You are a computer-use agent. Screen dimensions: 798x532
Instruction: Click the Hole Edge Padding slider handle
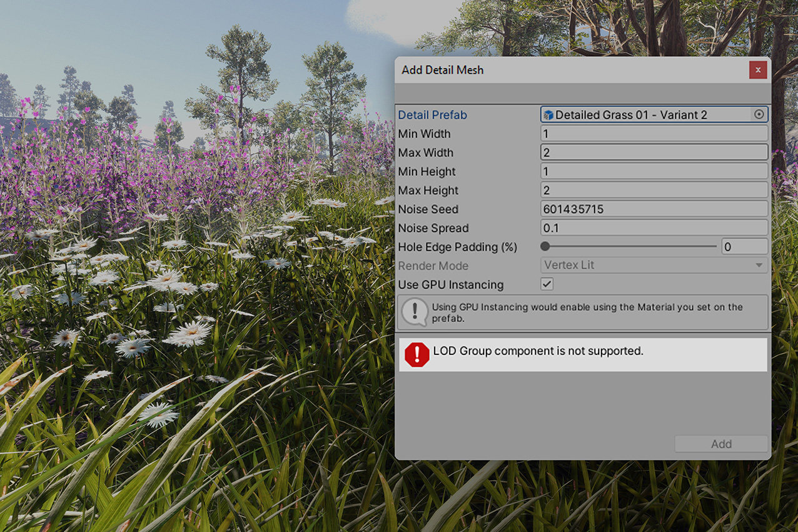click(x=545, y=246)
